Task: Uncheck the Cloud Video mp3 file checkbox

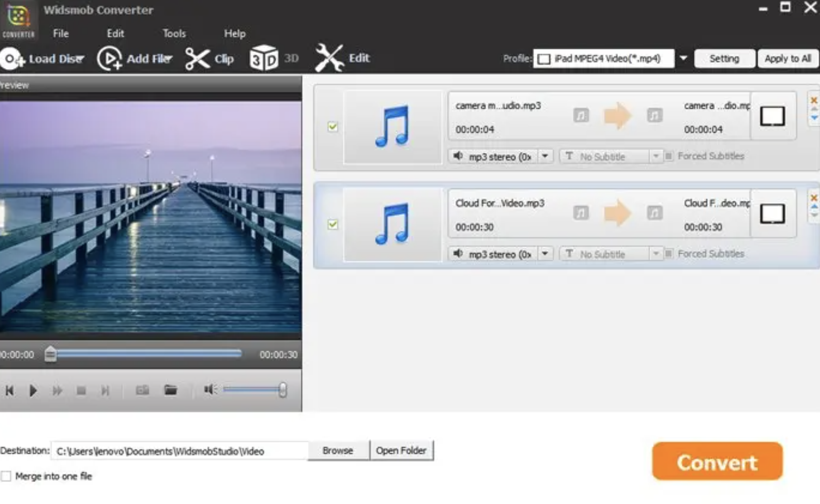Action: coord(333,224)
